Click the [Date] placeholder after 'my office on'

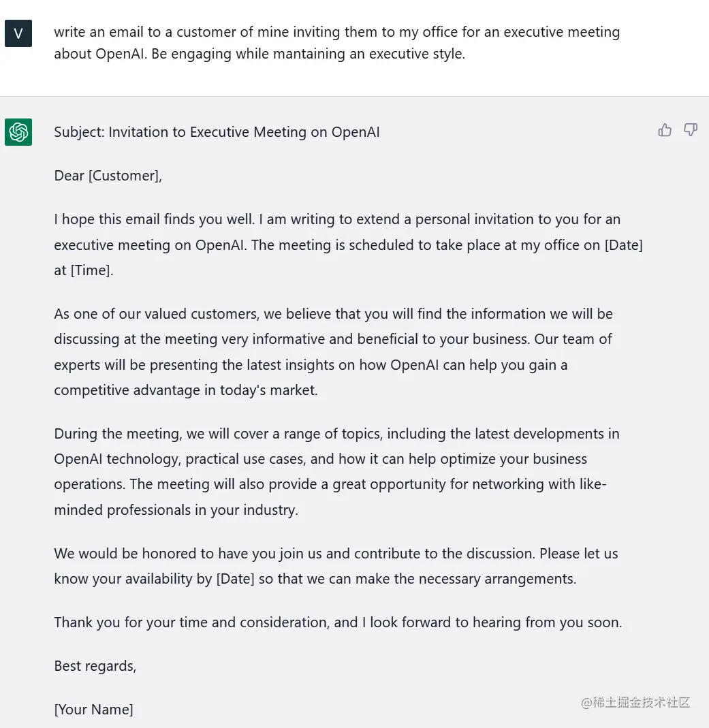tap(623, 245)
